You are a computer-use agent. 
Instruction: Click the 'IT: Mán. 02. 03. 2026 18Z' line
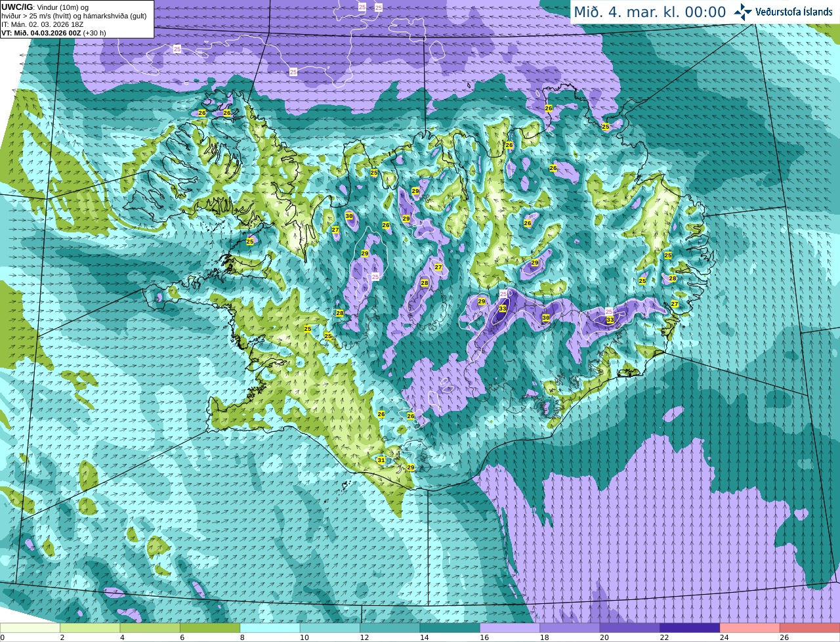point(43,24)
